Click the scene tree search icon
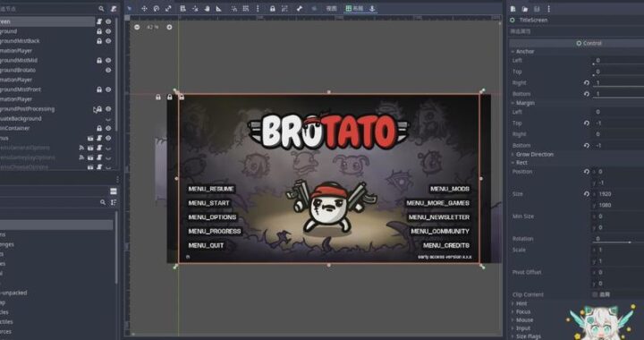 tap(101, 8)
